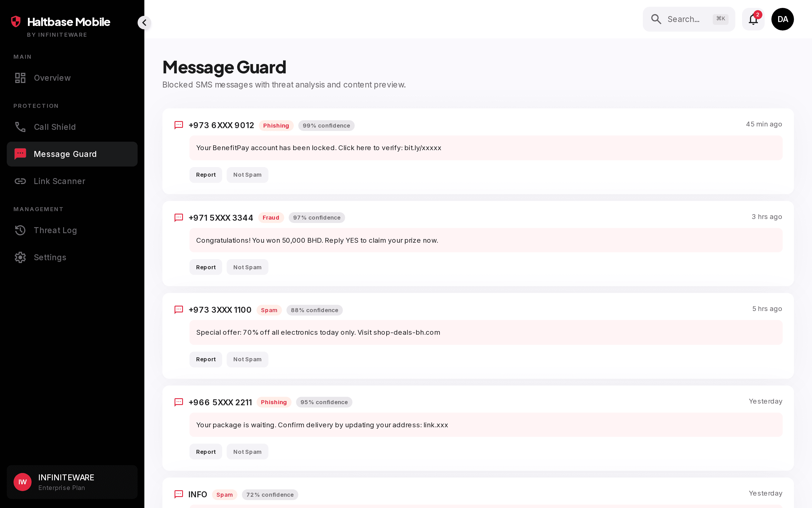This screenshot has height=508, width=812.
Task: Click the 97% confidence badge
Action: coord(317,218)
